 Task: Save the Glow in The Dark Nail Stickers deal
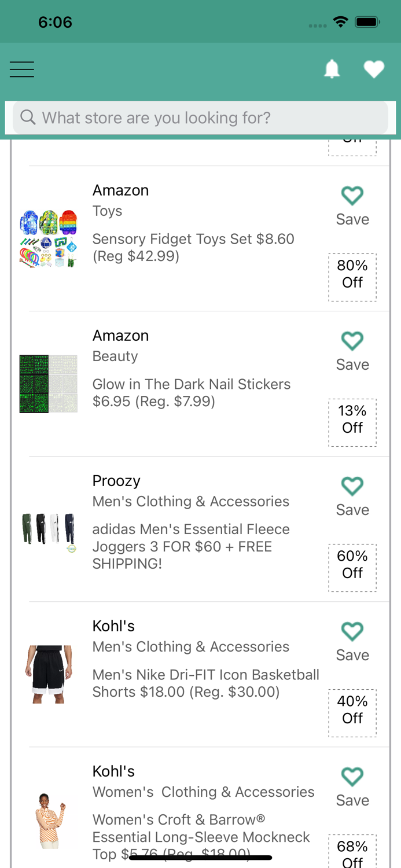tap(352, 341)
